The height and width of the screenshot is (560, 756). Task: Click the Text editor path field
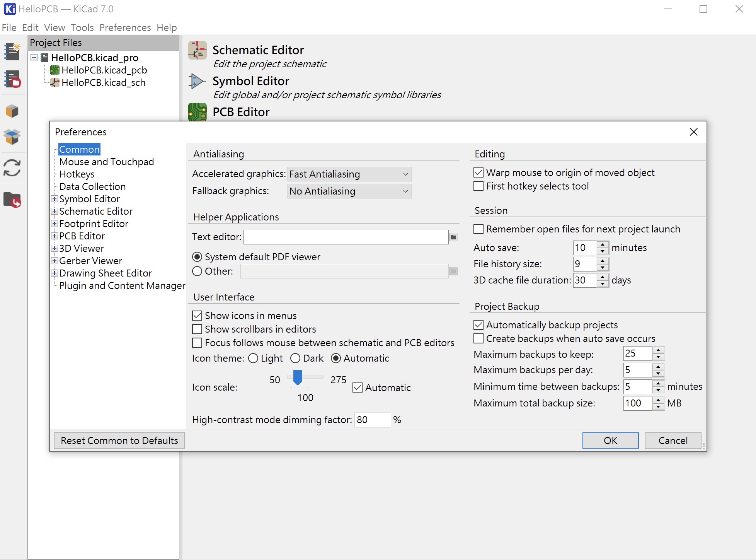[x=346, y=237]
